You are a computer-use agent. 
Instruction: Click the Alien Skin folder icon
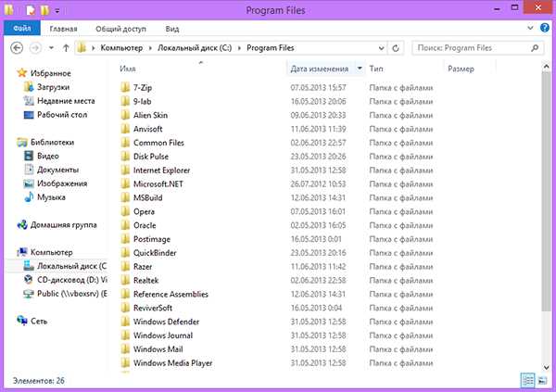[x=125, y=115]
